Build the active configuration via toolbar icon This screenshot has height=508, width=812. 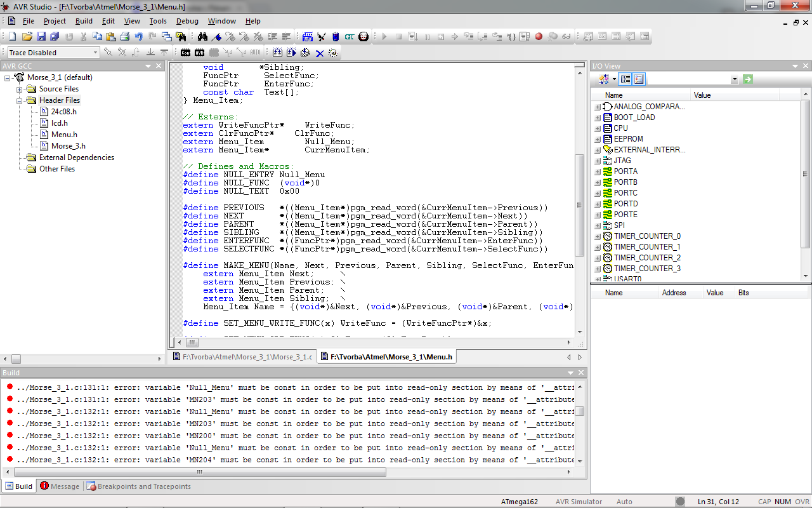point(277,53)
